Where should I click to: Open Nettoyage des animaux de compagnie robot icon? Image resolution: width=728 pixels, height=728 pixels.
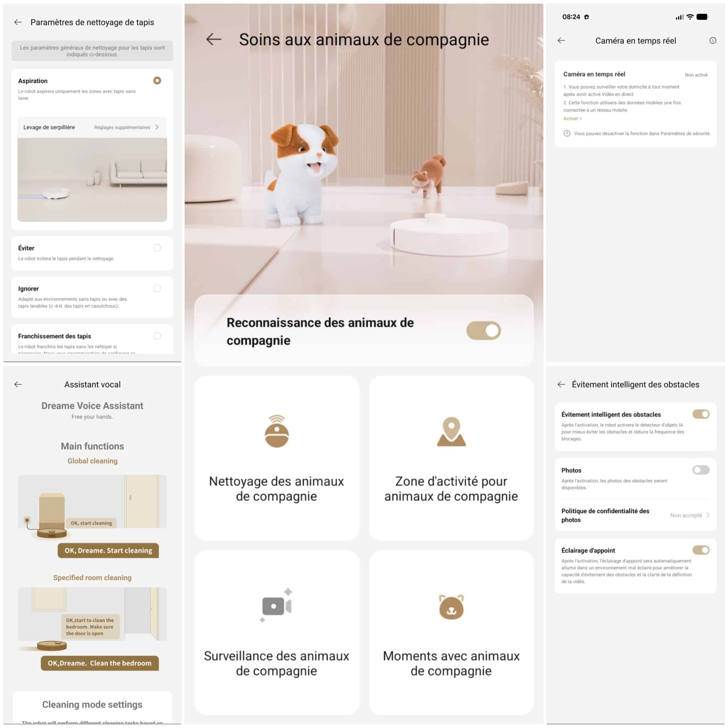click(x=277, y=431)
